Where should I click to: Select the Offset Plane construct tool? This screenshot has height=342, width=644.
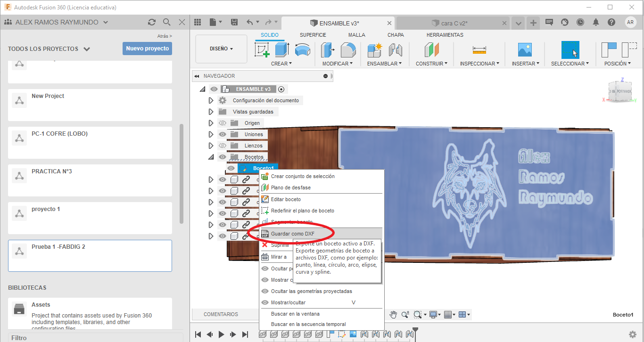coord(432,50)
